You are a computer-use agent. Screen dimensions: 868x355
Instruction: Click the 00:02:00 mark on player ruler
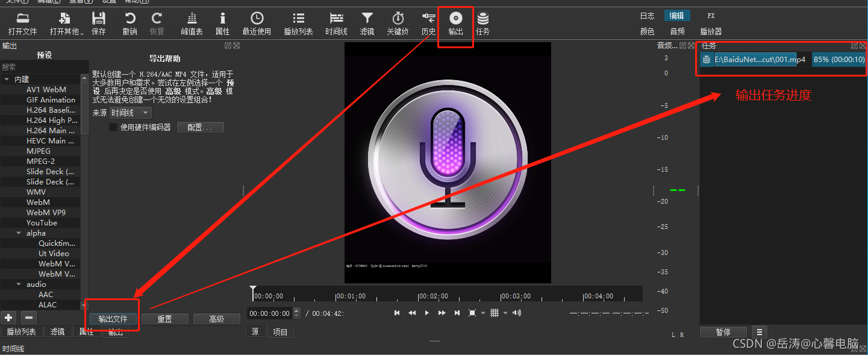point(434,296)
